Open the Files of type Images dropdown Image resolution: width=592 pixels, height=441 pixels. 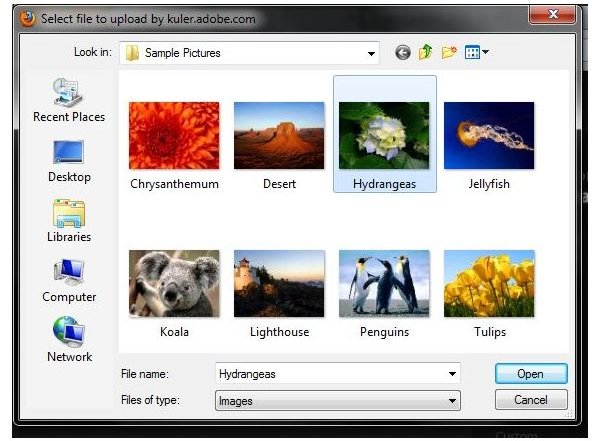(x=338, y=401)
